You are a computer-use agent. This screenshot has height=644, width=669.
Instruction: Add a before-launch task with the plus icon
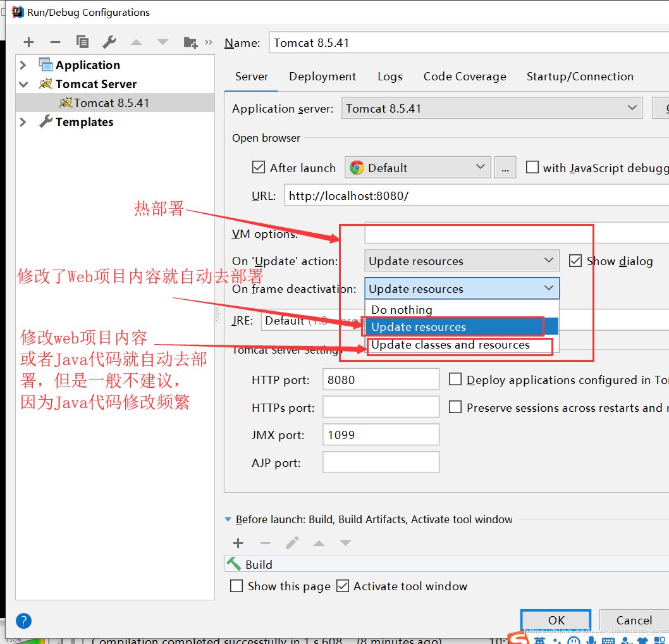pyautogui.click(x=238, y=543)
